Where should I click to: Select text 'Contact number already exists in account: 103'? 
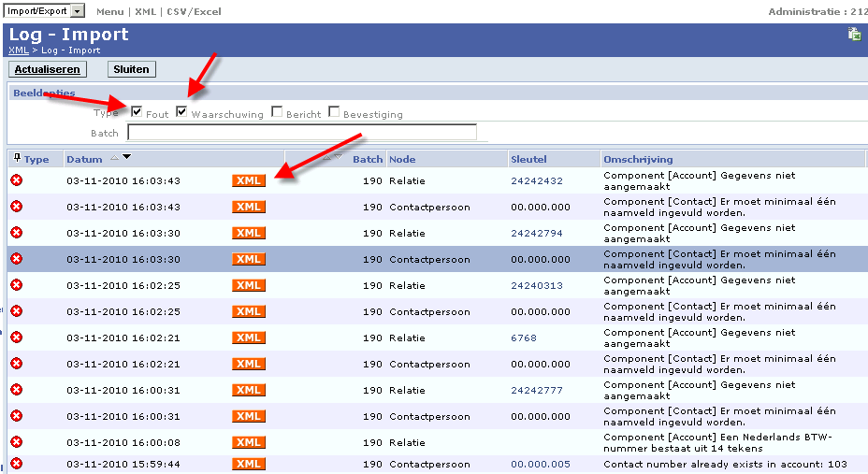coord(725,465)
